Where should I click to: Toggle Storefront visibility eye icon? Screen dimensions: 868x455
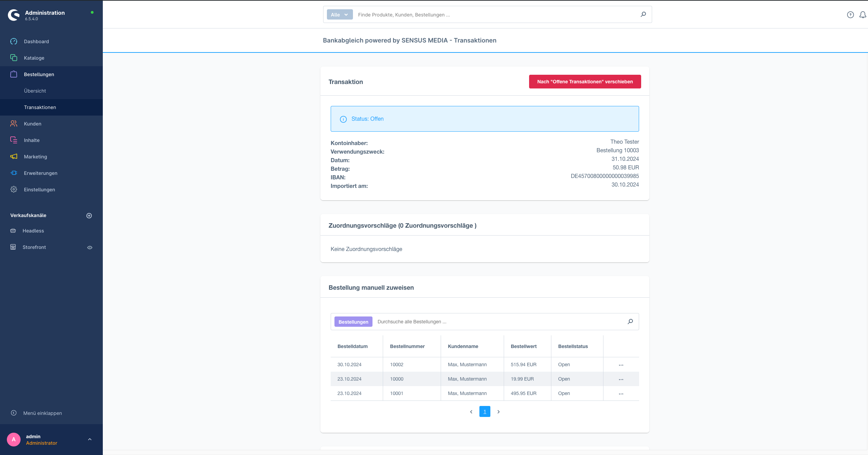(x=89, y=247)
